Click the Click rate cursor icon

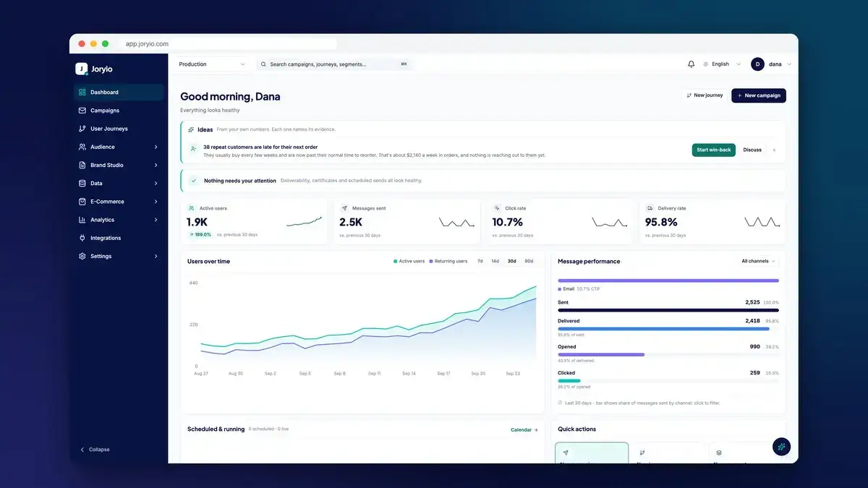(x=497, y=208)
